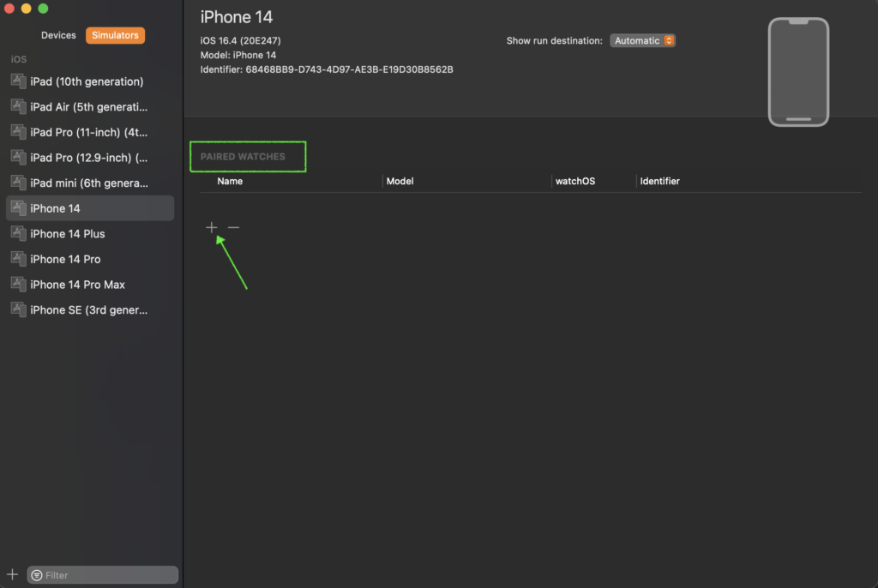Click the add simulator plus icon at bottom left
The image size is (878, 588).
pyautogui.click(x=12, y=574)
